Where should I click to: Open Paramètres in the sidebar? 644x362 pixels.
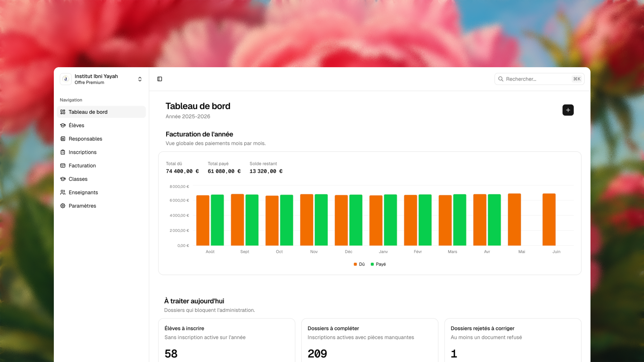[101, 206]
